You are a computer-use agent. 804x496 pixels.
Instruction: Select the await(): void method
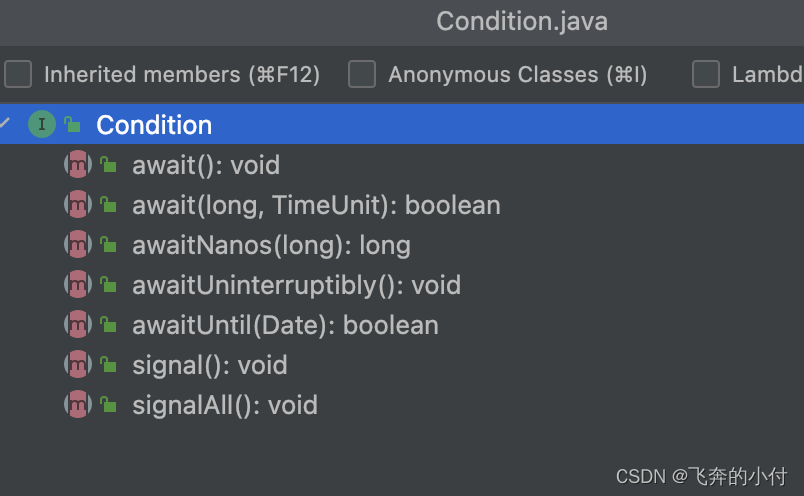coord(205,165)
